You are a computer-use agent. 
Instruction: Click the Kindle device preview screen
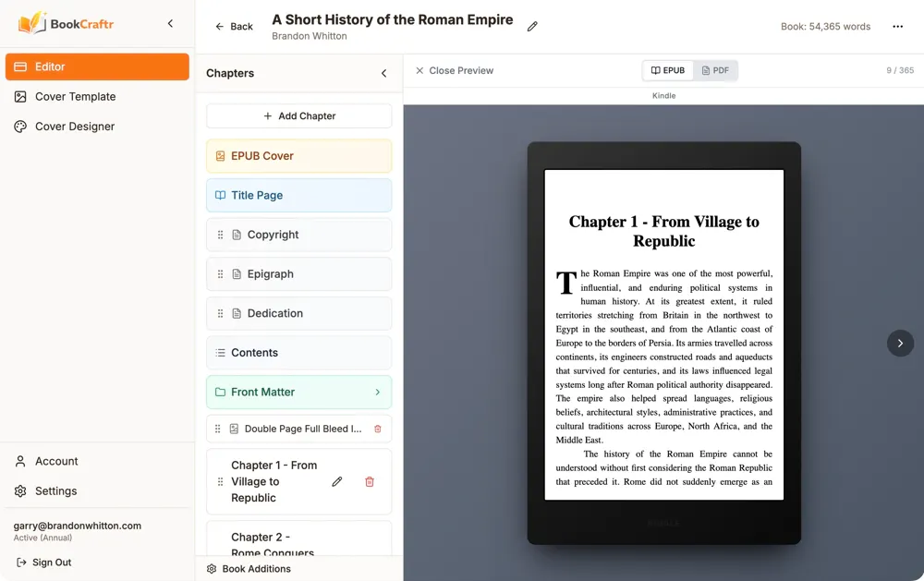(x=664, y=334)
